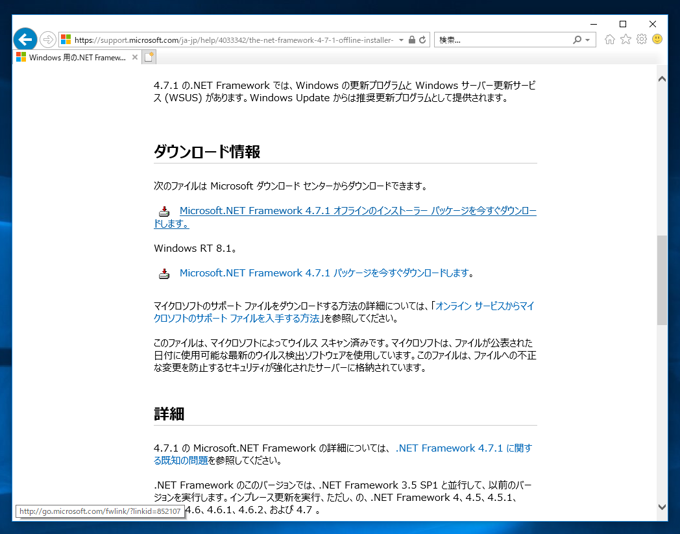Click the smiley feedback icon
This screenshot has width=680, height=534.
click(x=657, y=39)
